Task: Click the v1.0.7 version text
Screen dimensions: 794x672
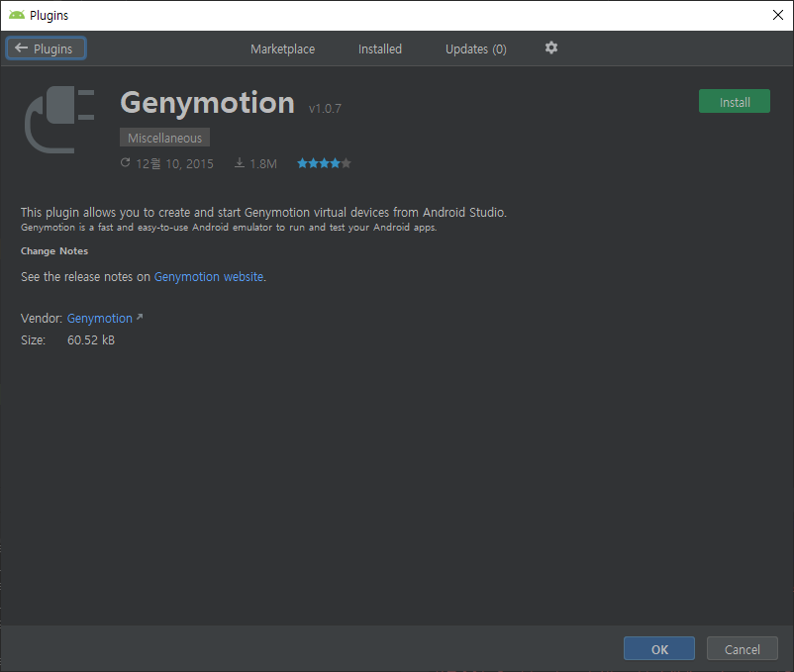Action: (x=325, y=108)
